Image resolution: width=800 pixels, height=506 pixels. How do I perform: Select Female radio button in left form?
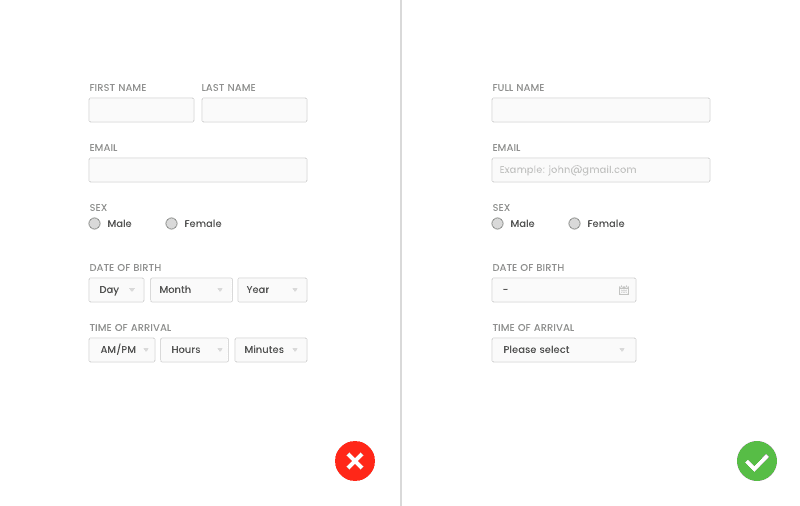click(172, 224)
